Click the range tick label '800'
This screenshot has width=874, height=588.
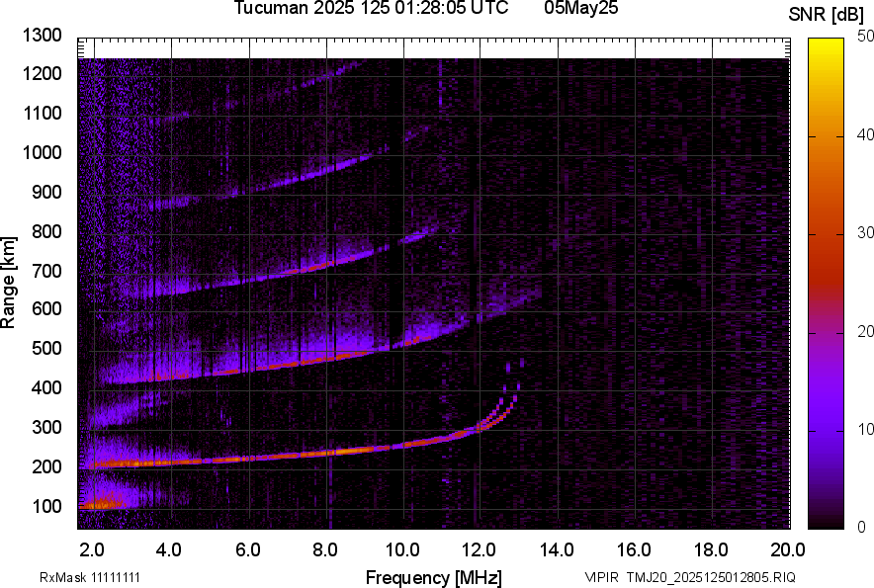point(46,230)
